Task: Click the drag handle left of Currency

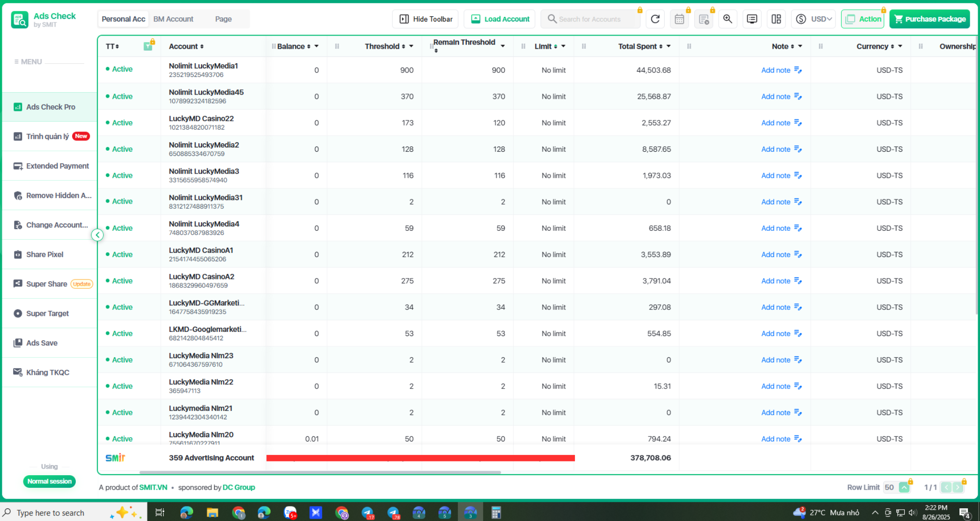Action: (821, 46)
